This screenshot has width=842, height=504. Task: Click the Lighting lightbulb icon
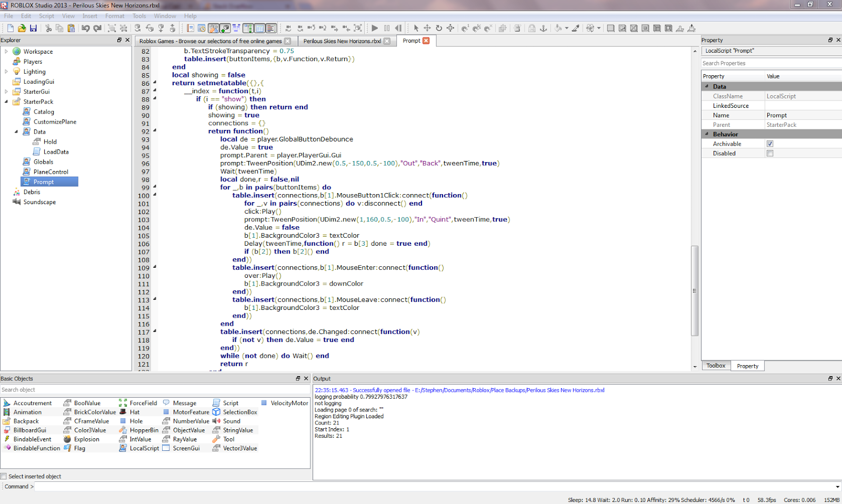click(x=17, y=72)
